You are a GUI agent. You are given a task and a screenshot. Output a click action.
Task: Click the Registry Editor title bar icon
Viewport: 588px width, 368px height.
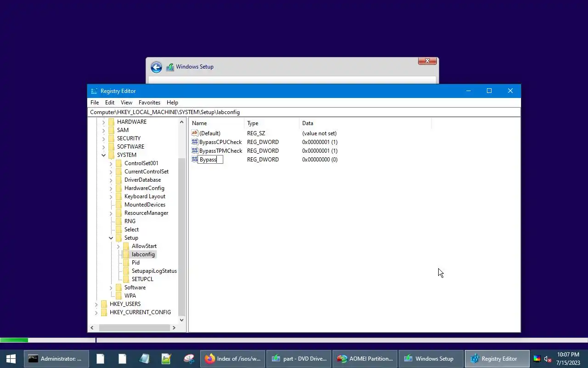(94, 91)
